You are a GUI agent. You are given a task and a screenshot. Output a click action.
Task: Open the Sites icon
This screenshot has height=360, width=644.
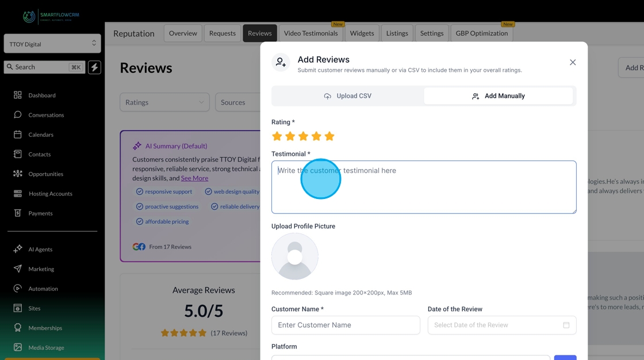point(17,308)
